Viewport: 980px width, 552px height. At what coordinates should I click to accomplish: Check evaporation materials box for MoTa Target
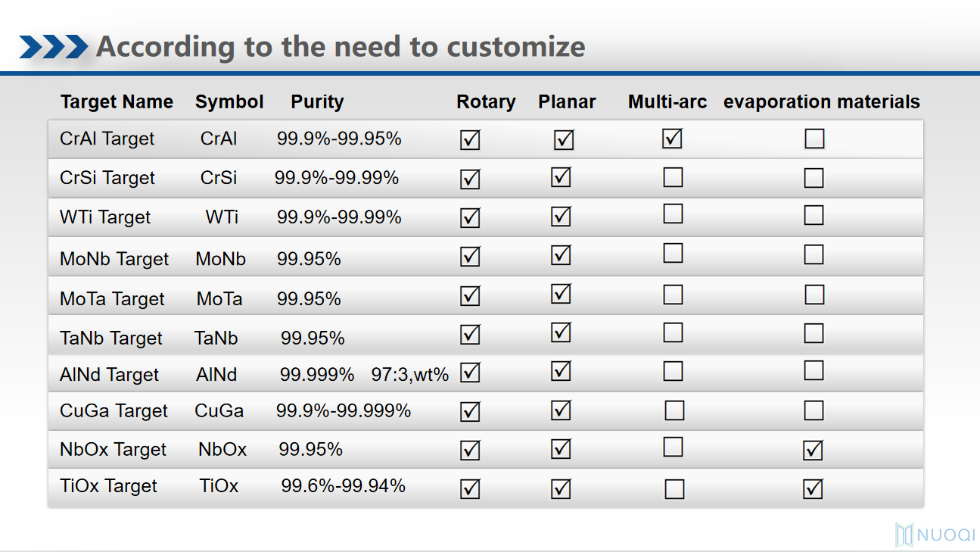pos(814,295)
